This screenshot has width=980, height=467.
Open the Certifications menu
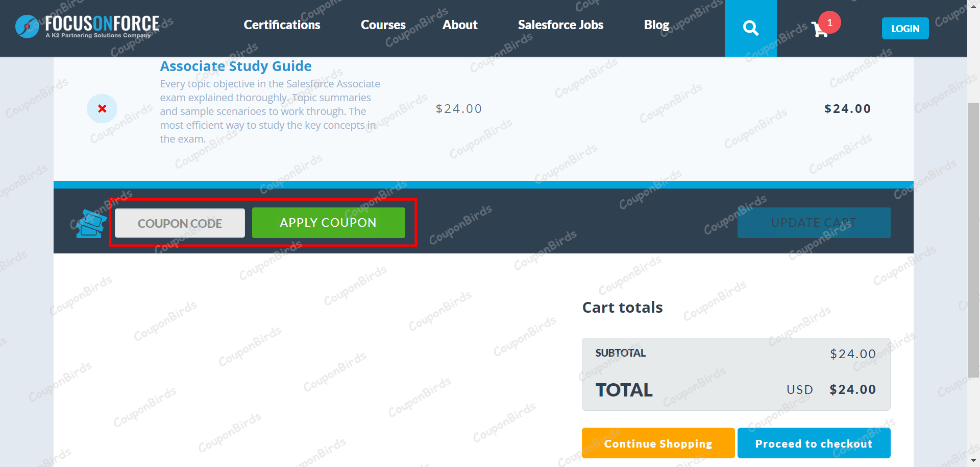282,25
